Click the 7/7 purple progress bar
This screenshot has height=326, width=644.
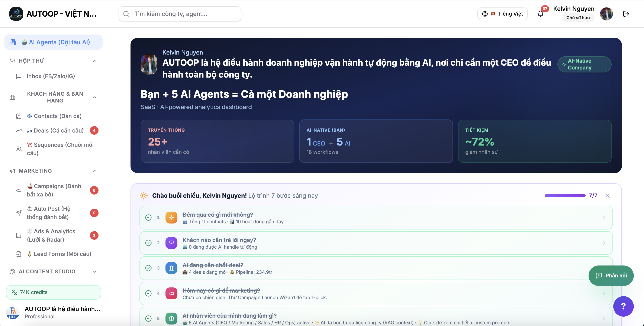[565, 196]
